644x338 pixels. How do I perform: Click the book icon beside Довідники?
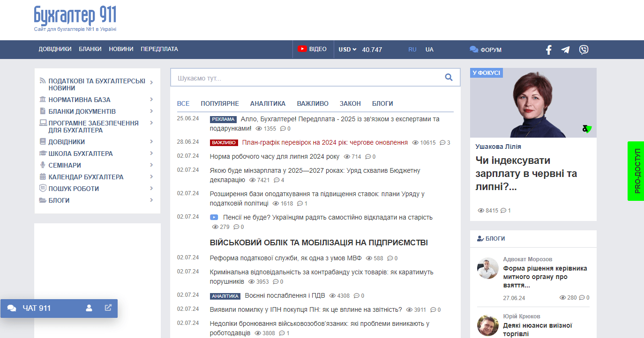coord(43,142)
